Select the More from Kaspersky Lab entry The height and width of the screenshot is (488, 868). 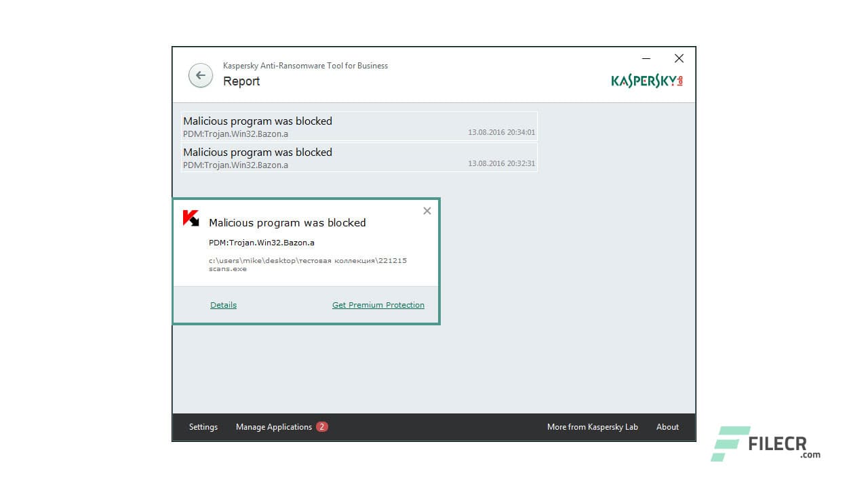(x=592, y=426)
